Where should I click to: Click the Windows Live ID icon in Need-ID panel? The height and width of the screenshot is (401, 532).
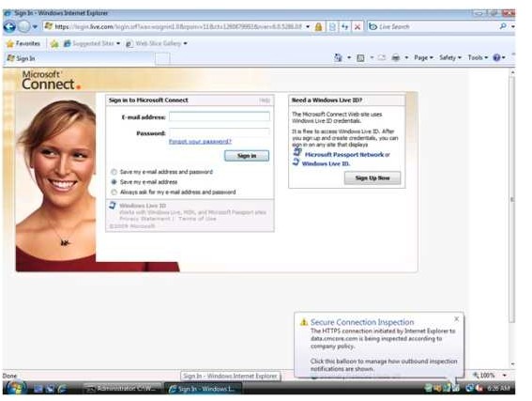(x=296, y=162)
